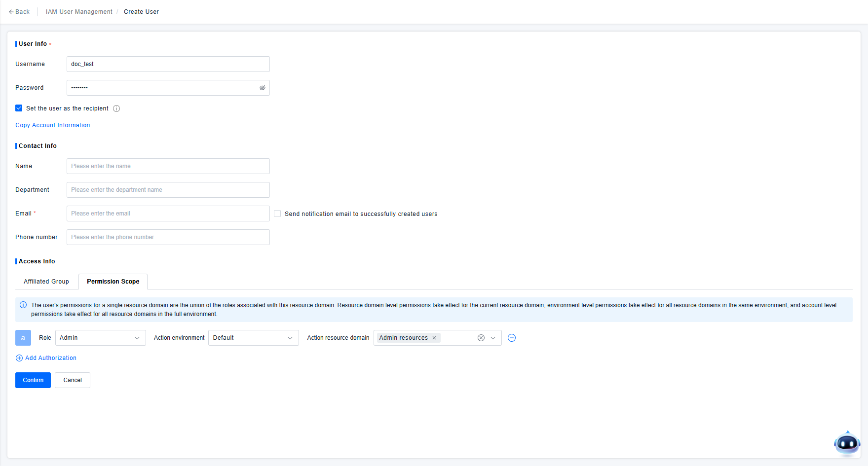Viewport: 868px width, 466px height.
Task: Remove the Admin resources tag
Action: (434, 338)
